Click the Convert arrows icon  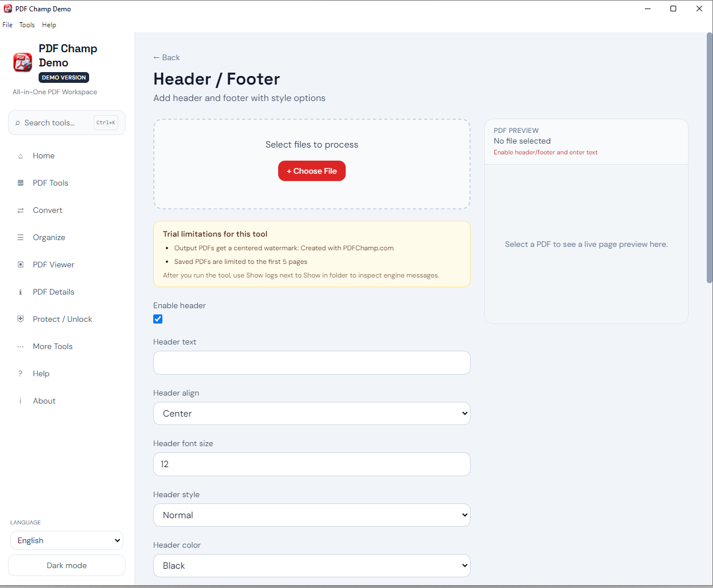(x=20, y=211)
